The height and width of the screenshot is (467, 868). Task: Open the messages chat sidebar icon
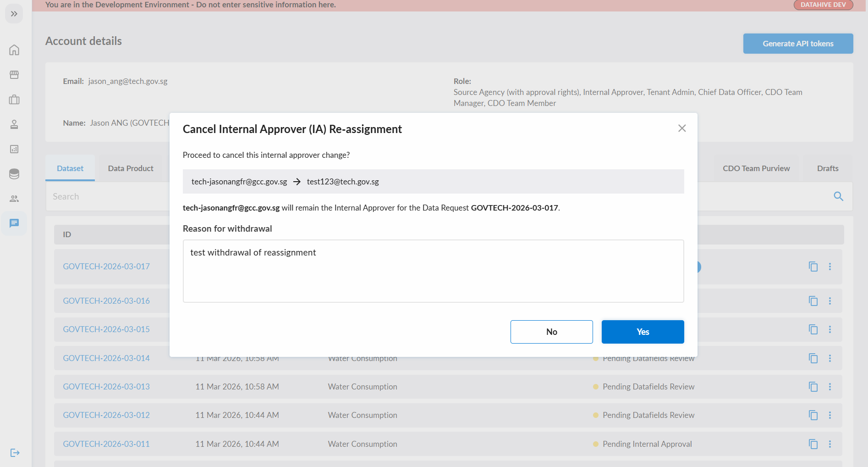point(14,223)
